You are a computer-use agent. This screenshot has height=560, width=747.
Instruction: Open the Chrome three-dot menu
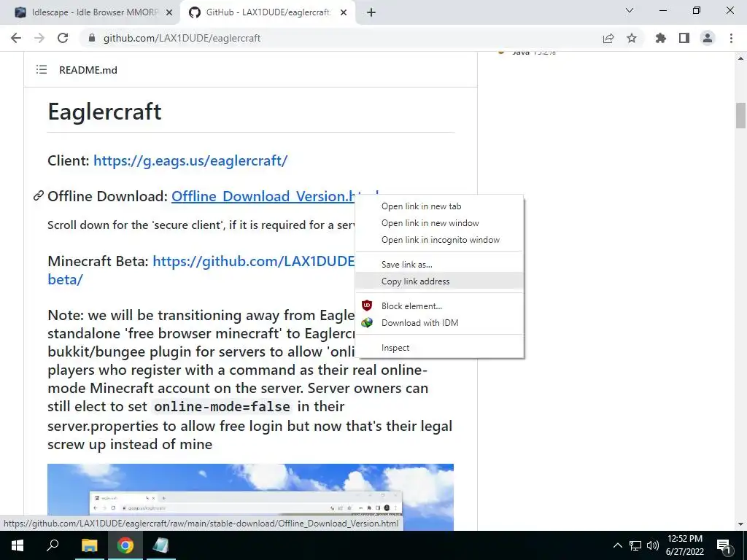tap(731, 38)
